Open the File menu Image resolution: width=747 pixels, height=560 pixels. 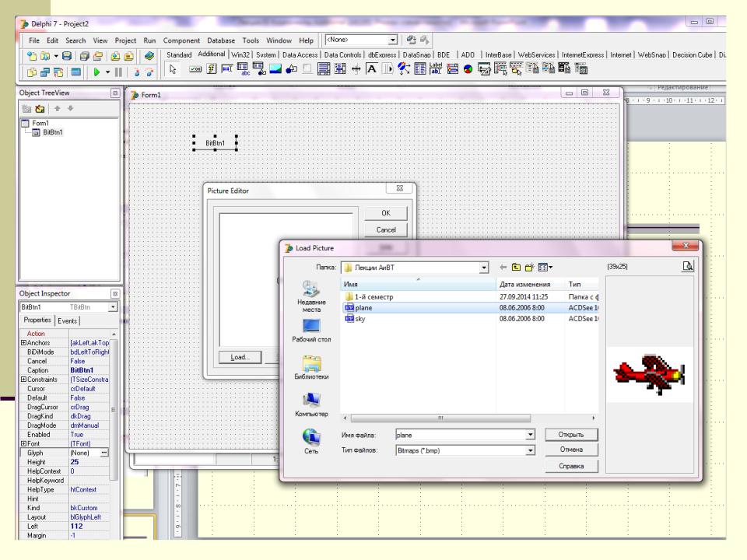[x=33, y=40]
